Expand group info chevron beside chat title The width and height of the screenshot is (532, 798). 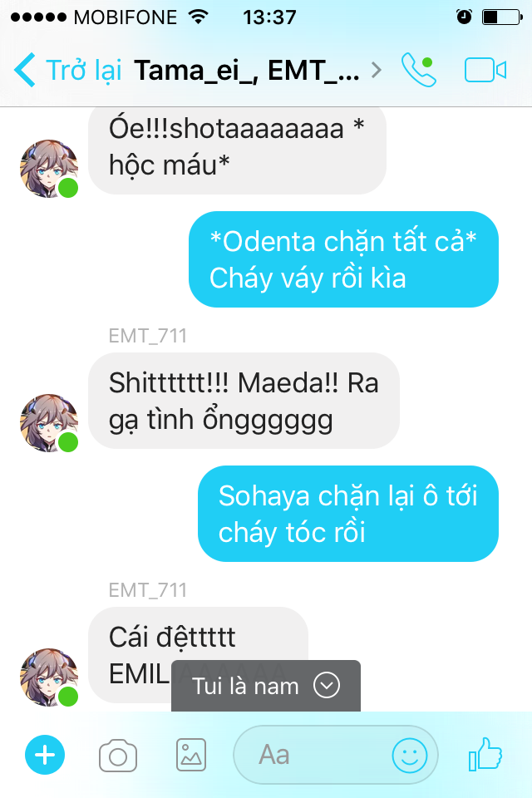point(377,70)
